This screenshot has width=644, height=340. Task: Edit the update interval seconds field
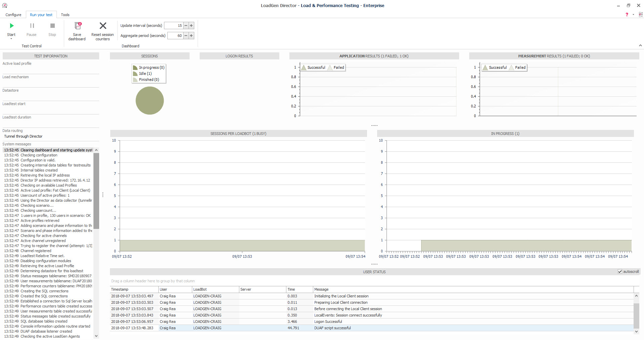(x=173, y=26)
